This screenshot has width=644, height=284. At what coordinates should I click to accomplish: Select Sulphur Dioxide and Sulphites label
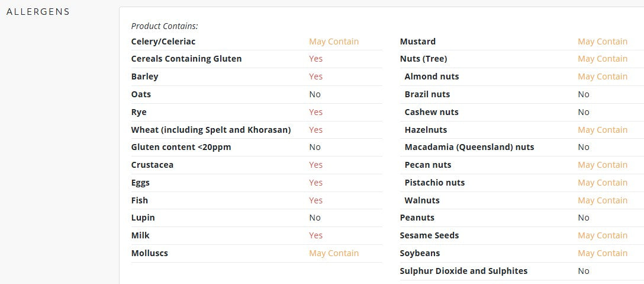pyautogui.click(x=463, y=271)
